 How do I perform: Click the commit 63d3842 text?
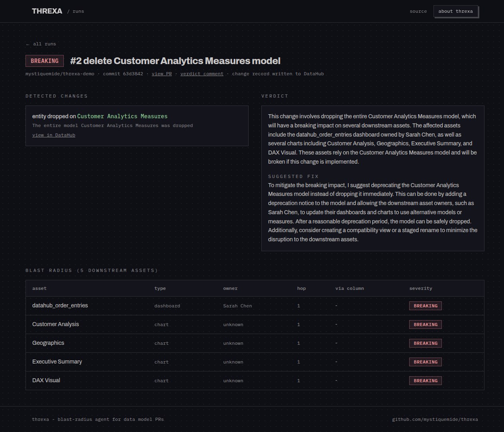point(123,74)
